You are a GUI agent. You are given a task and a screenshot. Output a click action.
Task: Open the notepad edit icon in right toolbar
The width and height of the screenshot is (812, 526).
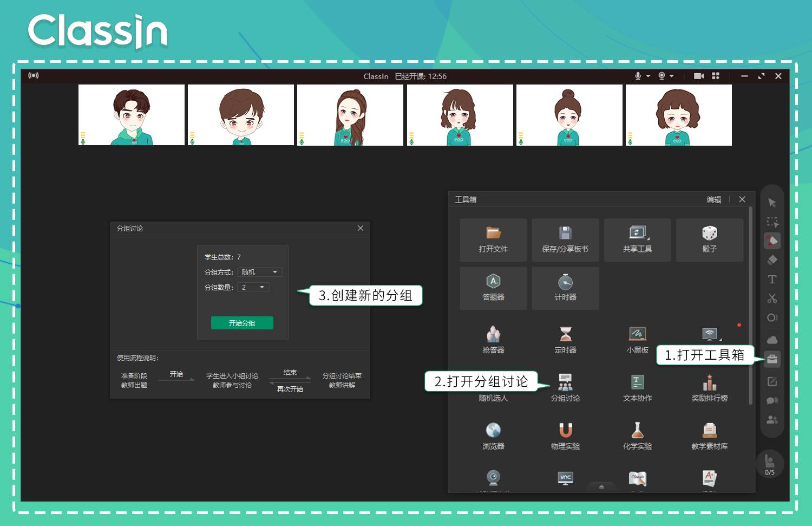772,381
